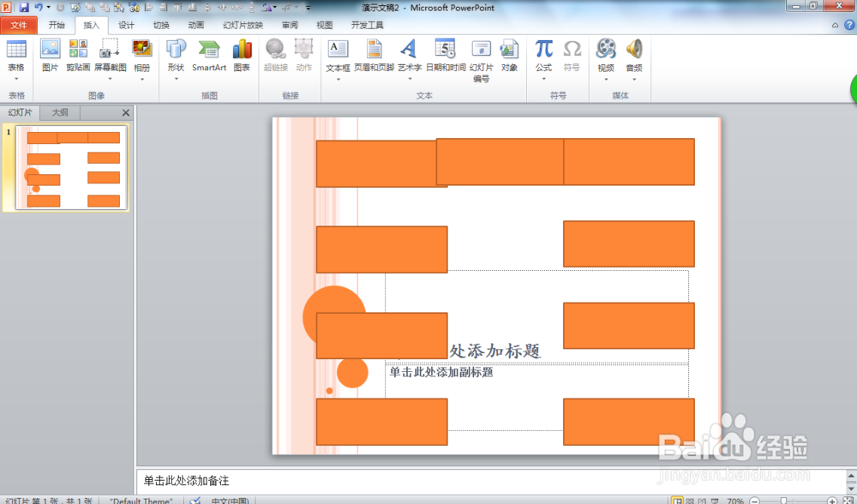
Task: Select the small orange circle below the large one
Action: (x=352, y=374)
